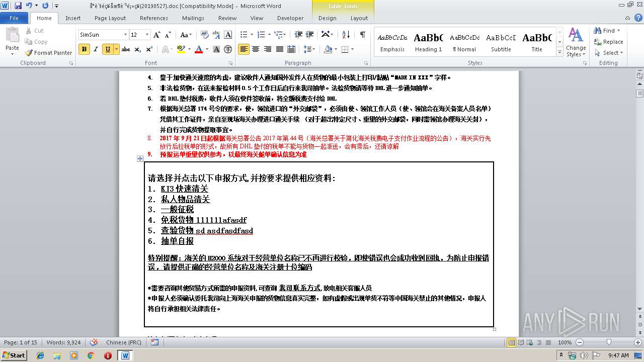This screenshot has width=644, height=362.
Task: Click the macro recording status icon
Action: 155,342
